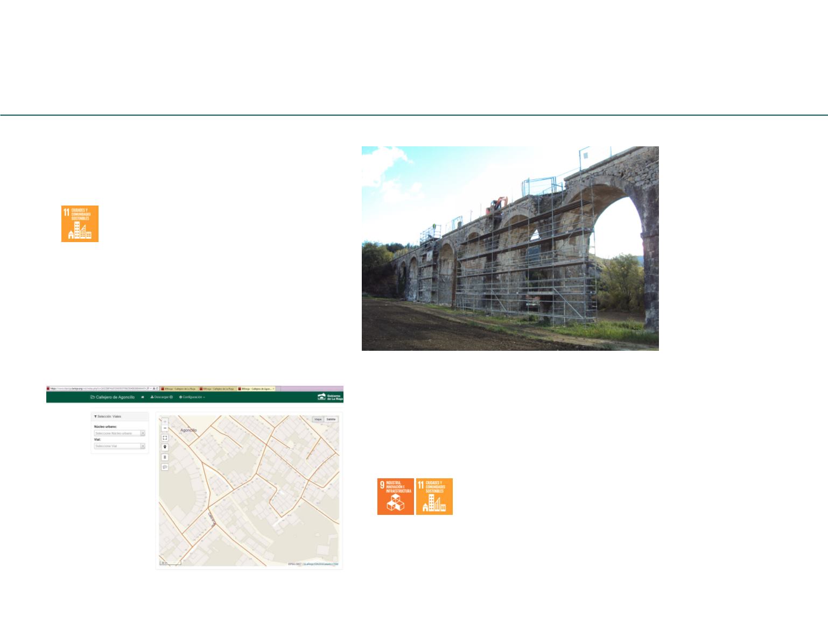The image size is (828, 644).
Task: Click the SDG 9 Industria Innovación icon
Action: 396,497
